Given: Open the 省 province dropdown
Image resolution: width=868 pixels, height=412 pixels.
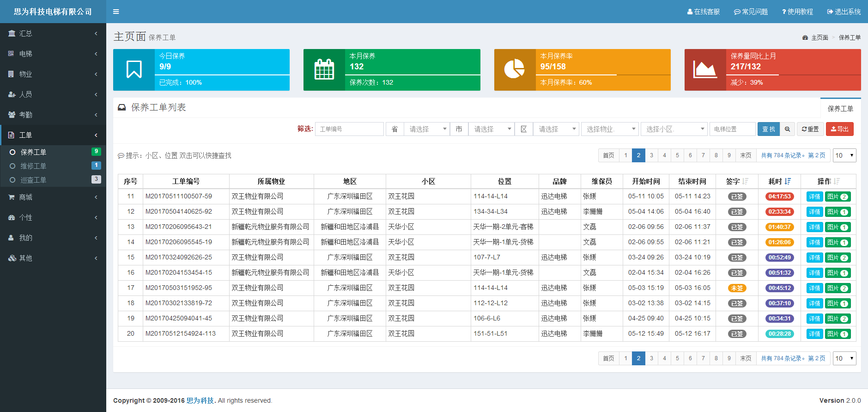Looking at the screenshot, I should point(427,129).
